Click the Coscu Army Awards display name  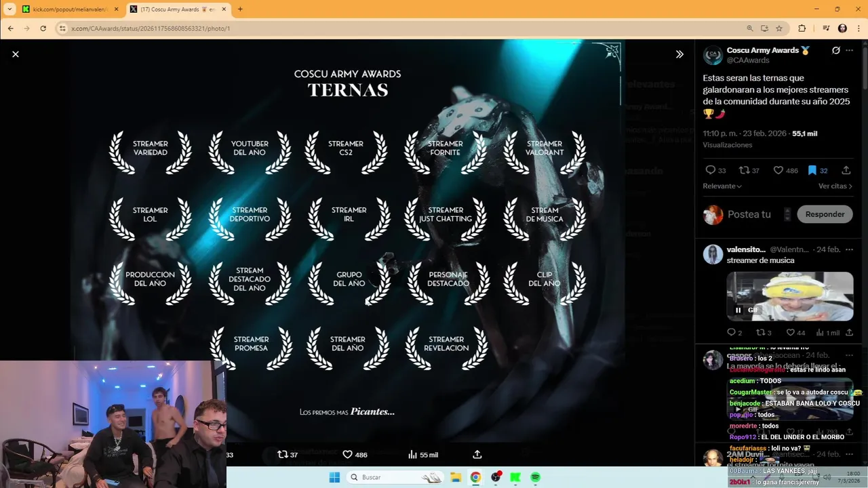tap(762, 50)
